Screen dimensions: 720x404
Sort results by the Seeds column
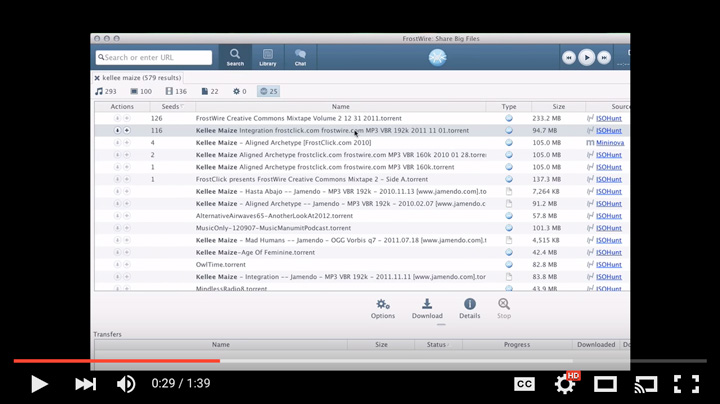click(172, 107)
